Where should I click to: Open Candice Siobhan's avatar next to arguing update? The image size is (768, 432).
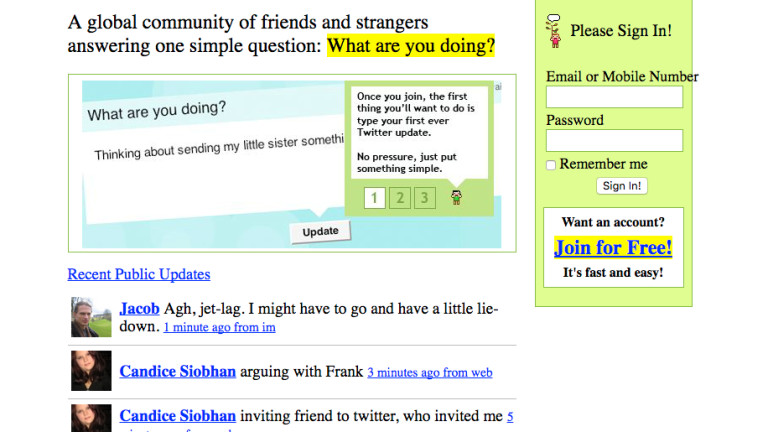(x=91, y=370)
